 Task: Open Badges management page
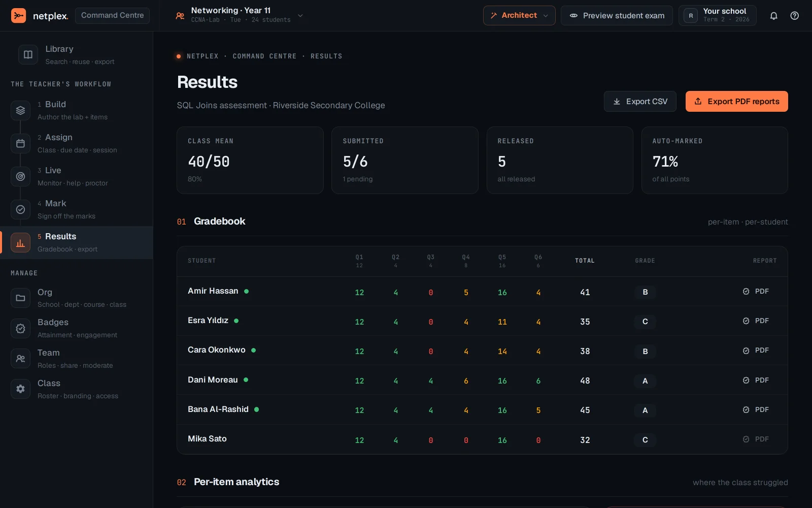tap(76, 328)
